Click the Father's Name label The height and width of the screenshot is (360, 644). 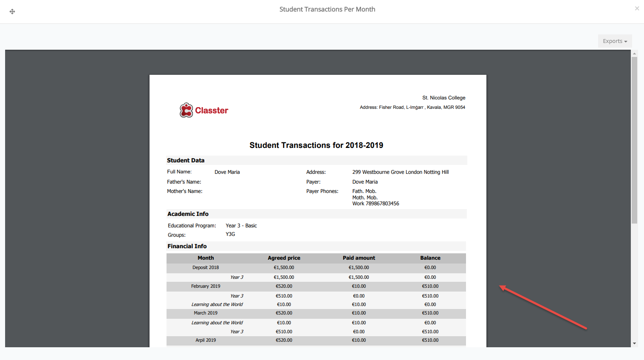pyautogui.click(x=184, y=182)
